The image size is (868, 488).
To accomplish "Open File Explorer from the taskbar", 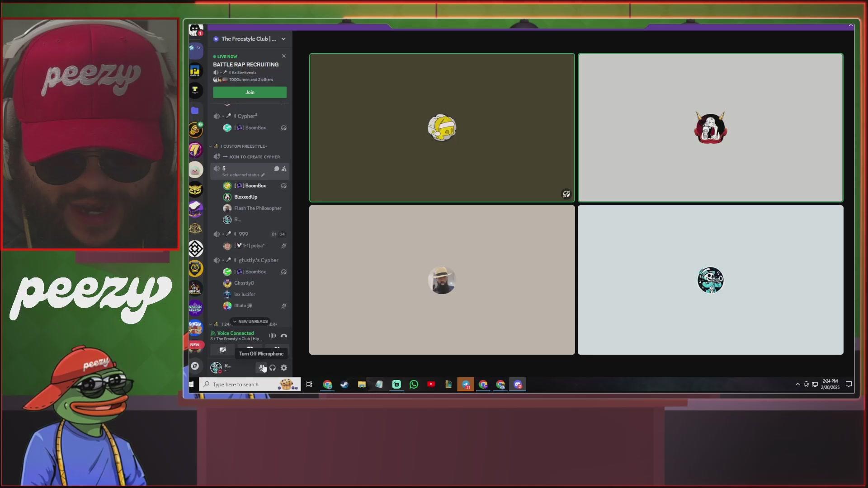I will tap(362, 385).
